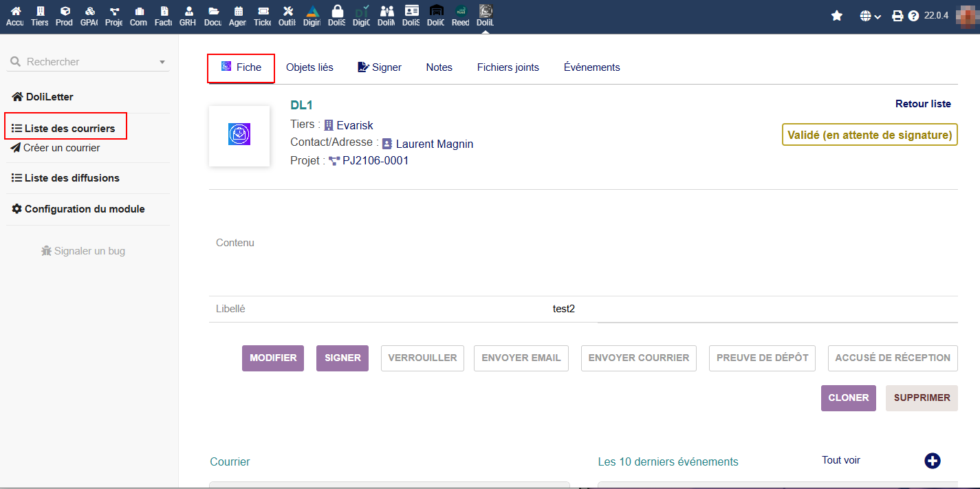Viewport: 980px width, 489px height.
Task: Open the Outils wrench icon
Action: click(287, 16)
